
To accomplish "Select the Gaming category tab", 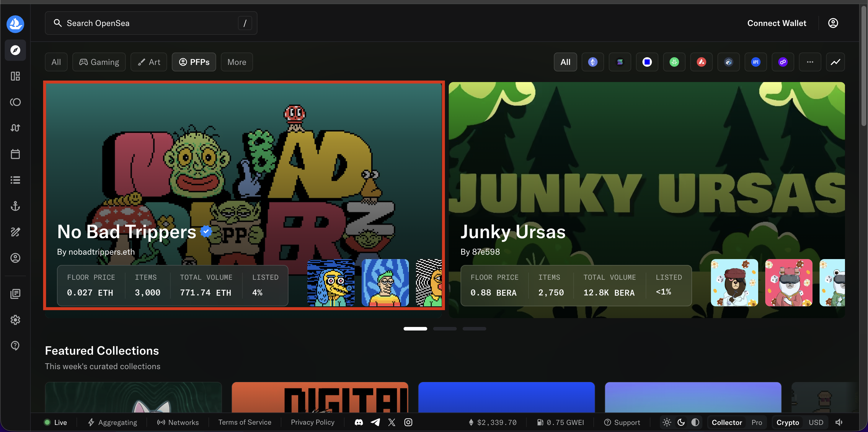I will pyautogui.click(x=99, y=62).
